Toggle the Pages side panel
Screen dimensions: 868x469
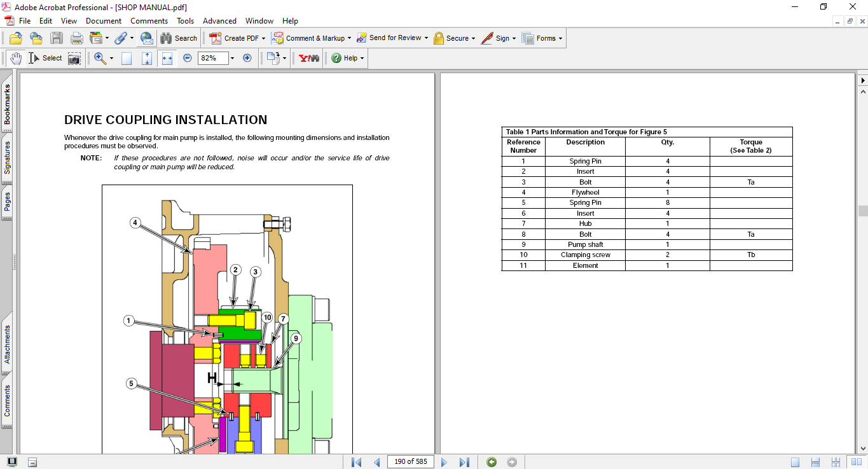point(7,202)
